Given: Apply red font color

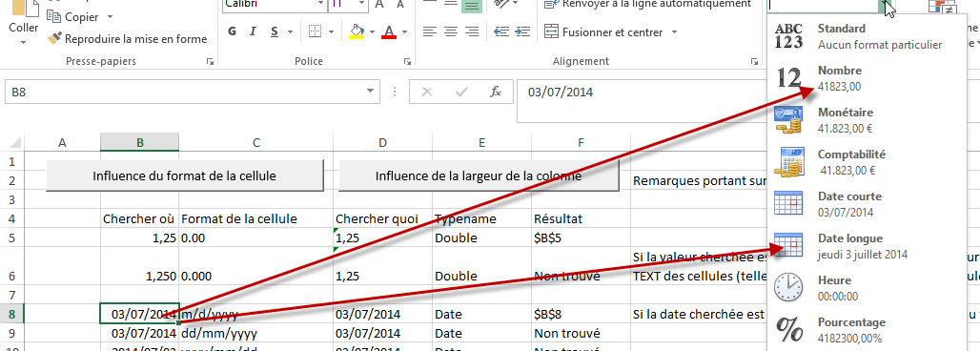Looking at the screenshot, I should point(389,31).
